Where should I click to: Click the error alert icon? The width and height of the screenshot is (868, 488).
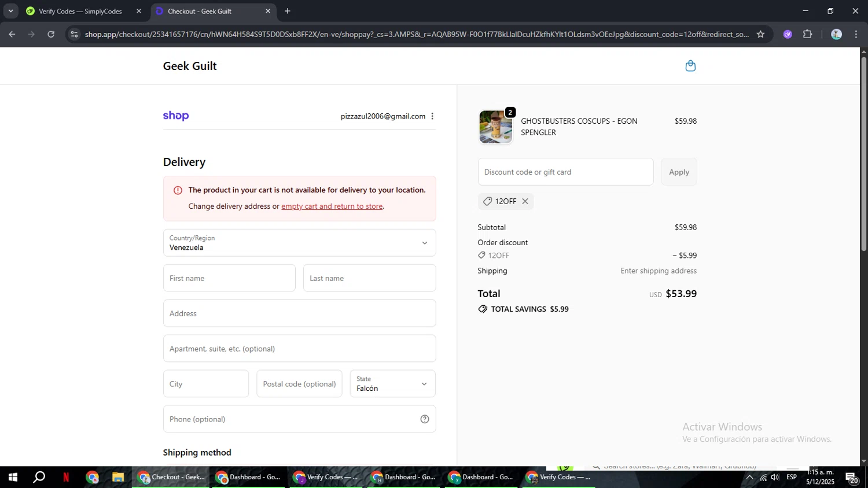point(178,190)
